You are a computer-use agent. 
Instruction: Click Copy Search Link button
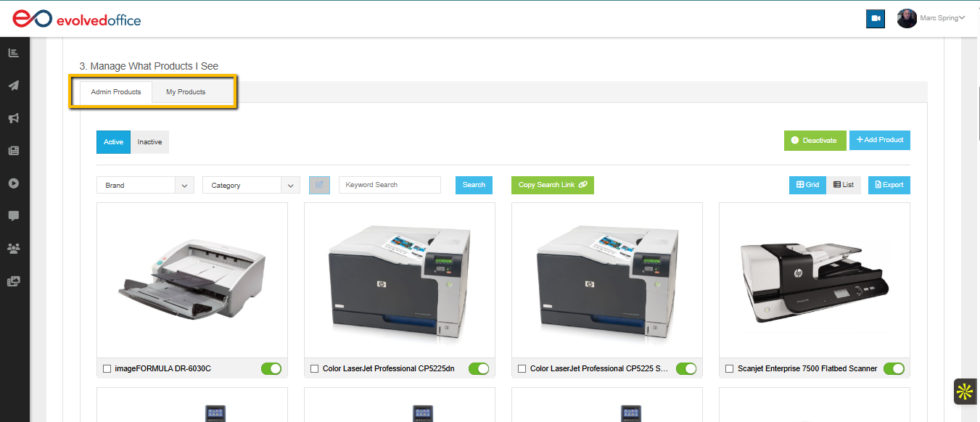click(553, 185)
